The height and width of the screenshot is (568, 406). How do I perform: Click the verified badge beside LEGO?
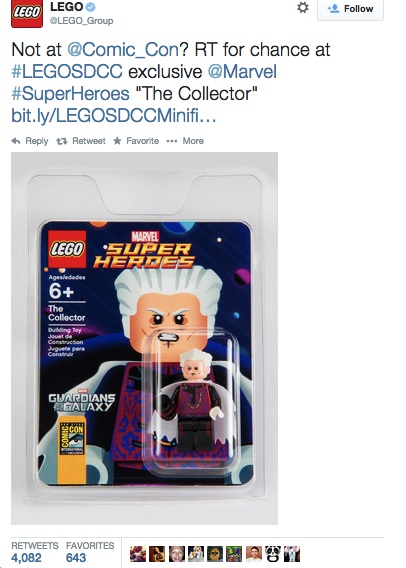click(x=91, y=7)
